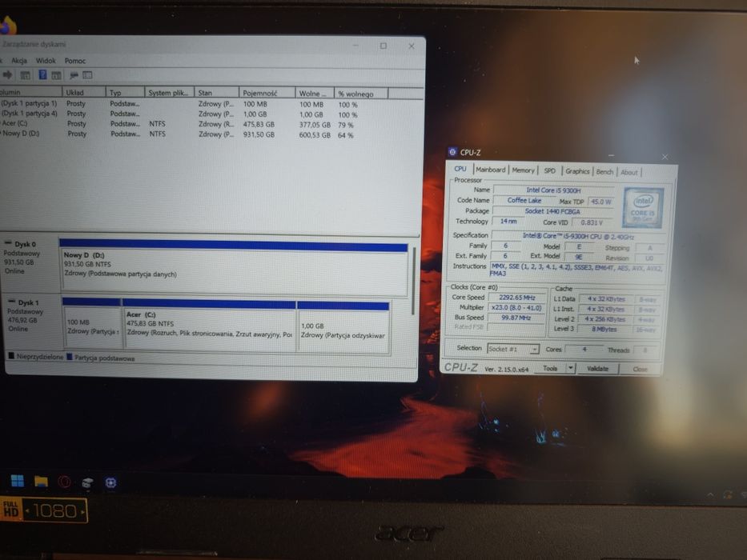This screenshot has width=747, height=560.
Task: Sort by the Typ column header
Action: [x=125, y=93]
